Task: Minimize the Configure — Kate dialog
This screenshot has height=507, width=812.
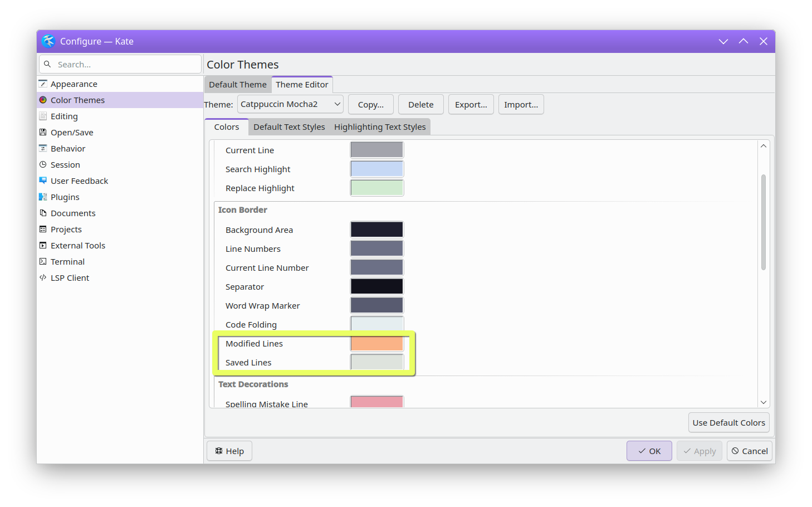Action: pos(723,41)
